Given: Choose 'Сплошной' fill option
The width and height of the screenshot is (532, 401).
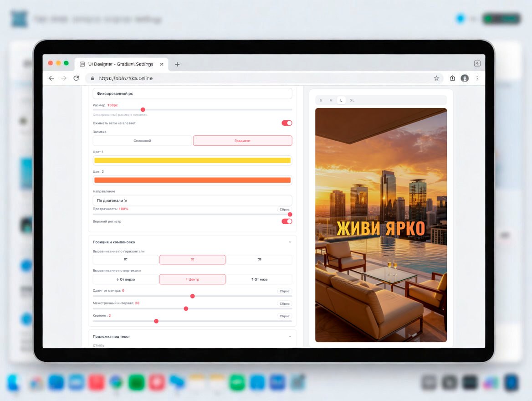Looking at the screenshot, I should pos(142,141).
